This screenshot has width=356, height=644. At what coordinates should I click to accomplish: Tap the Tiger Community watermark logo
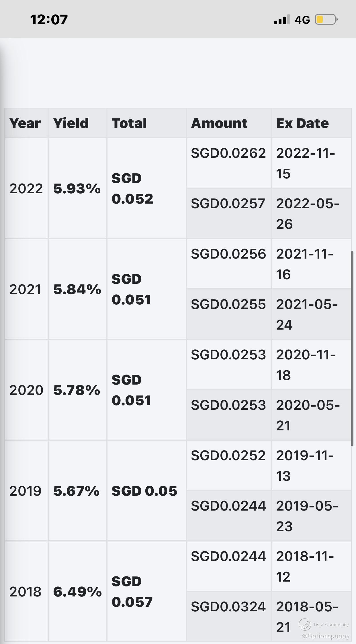tap(305, 624)
